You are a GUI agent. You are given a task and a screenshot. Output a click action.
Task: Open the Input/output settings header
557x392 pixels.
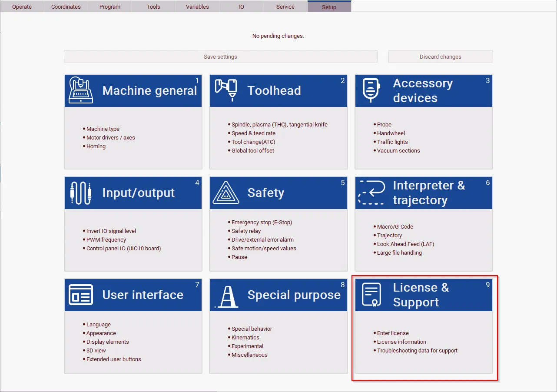133,193
